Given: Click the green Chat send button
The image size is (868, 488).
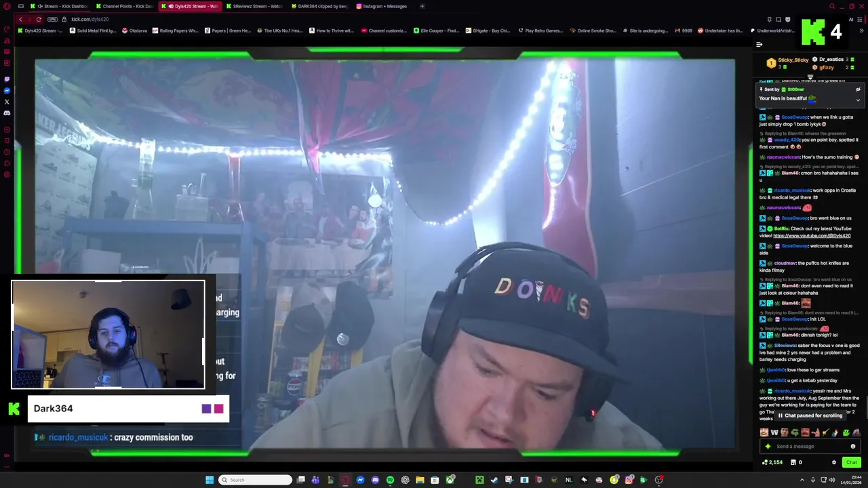Looking at the screenshot, I should click(852, 462).
